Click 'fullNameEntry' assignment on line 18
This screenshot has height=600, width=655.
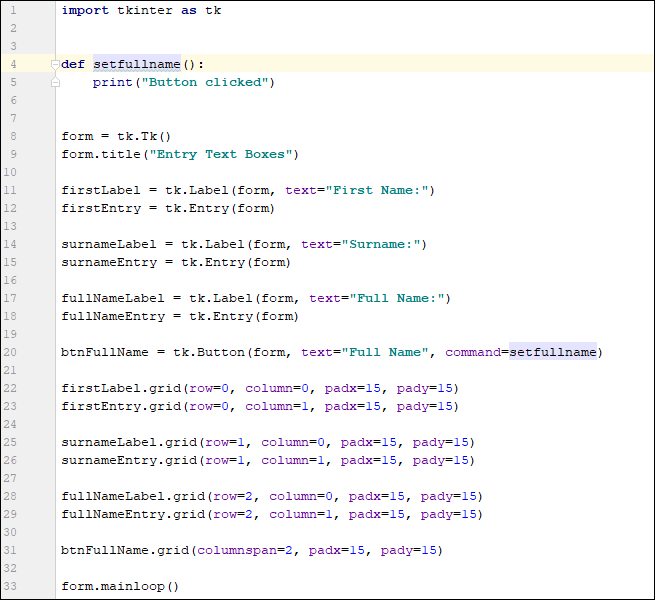(113, 316)
